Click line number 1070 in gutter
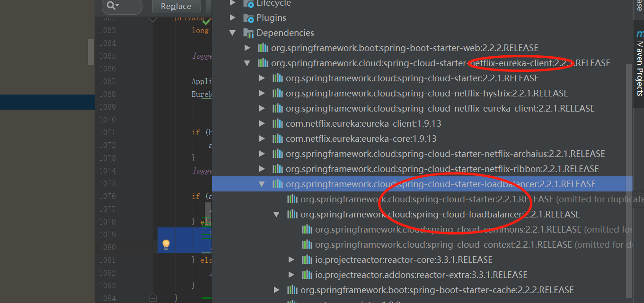 click(107, 120)
